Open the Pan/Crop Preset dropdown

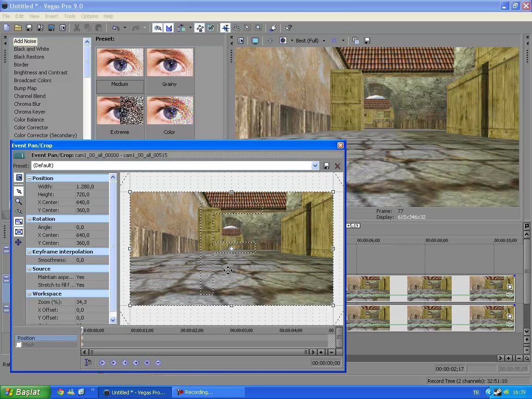pos(315,166)
